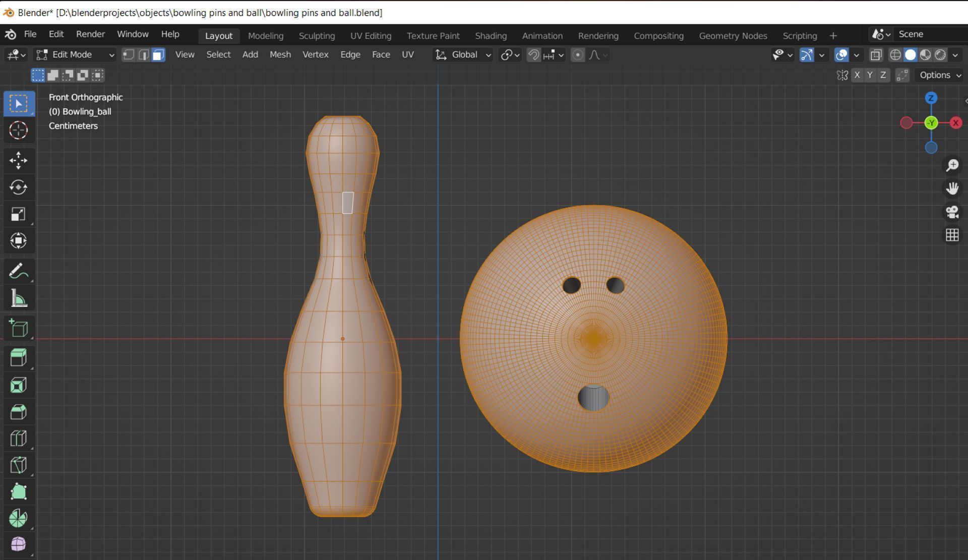Open the Mesh menu
Screen dimensions: 968x560
(x=280, y=55)
